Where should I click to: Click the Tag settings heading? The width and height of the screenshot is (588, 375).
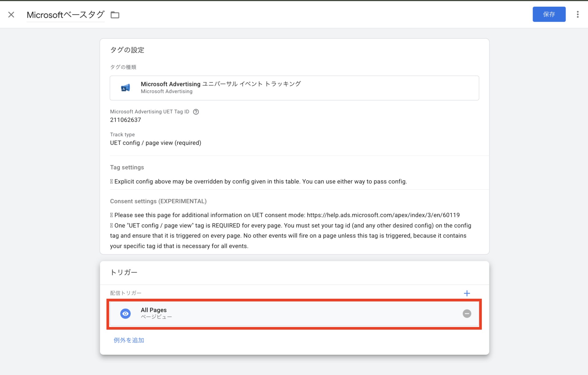[127, 167]
